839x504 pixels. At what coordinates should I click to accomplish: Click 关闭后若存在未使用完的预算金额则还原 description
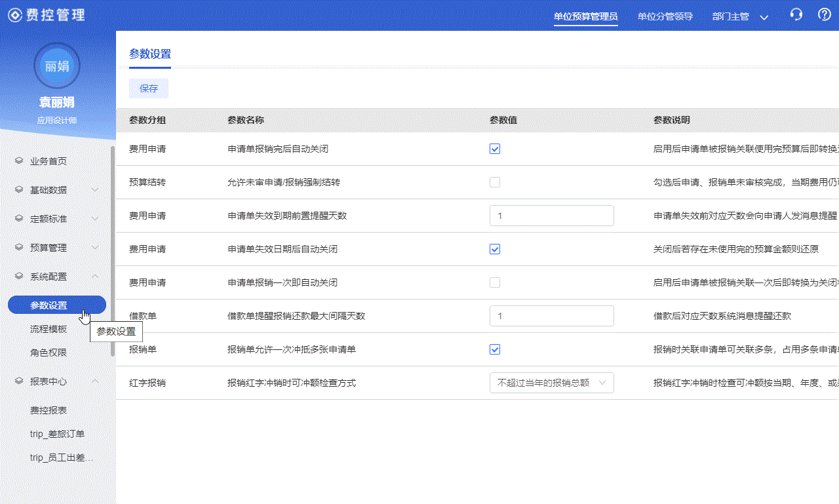(x=736, y=249)
